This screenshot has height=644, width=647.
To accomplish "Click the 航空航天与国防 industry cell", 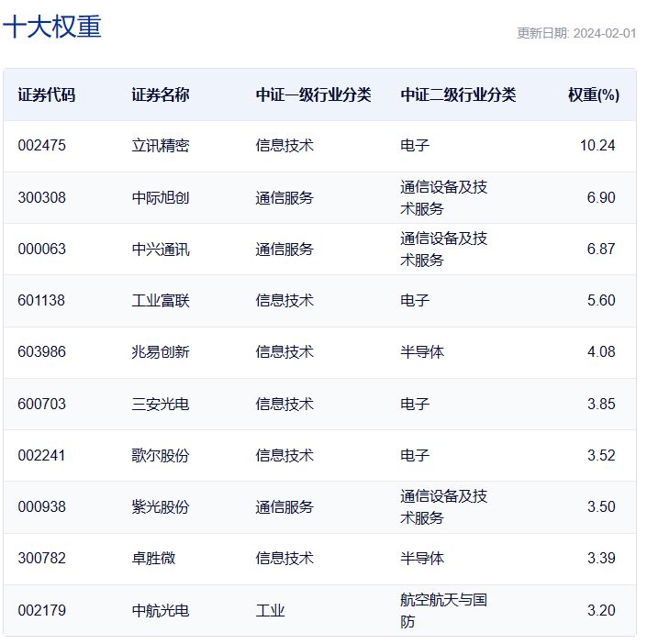I will pyautogui.click(x=444, y=611).
